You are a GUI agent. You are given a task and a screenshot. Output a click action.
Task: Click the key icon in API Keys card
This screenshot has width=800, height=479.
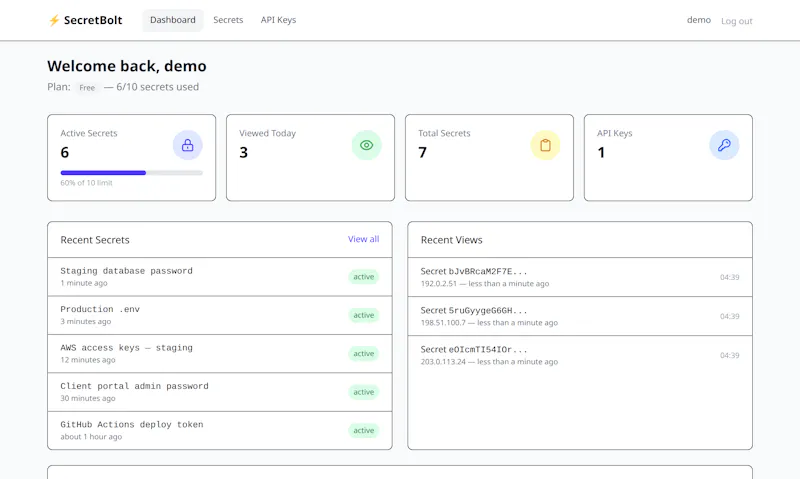point(724,145)
